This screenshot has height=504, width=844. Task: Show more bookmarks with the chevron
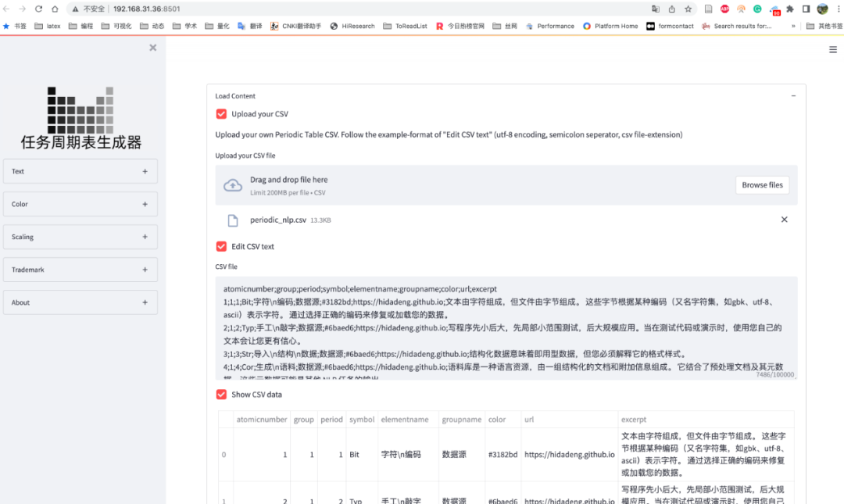(793, 26)
